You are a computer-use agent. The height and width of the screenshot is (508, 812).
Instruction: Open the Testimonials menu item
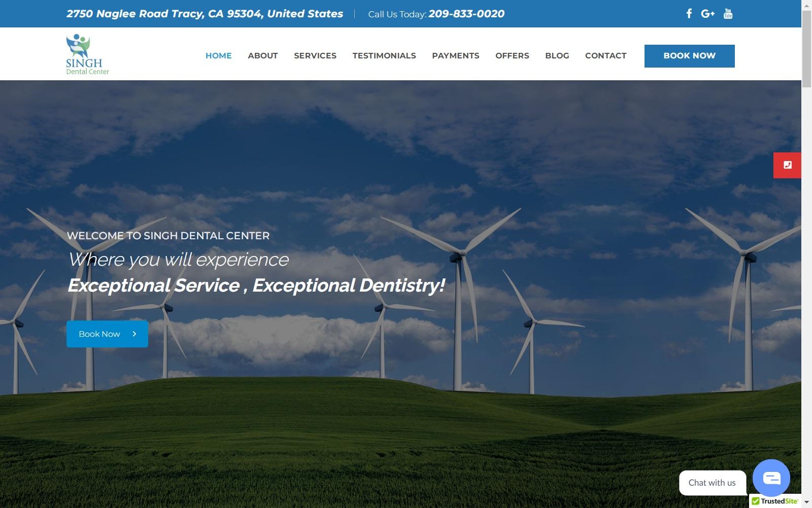click(x=384, y=56)
